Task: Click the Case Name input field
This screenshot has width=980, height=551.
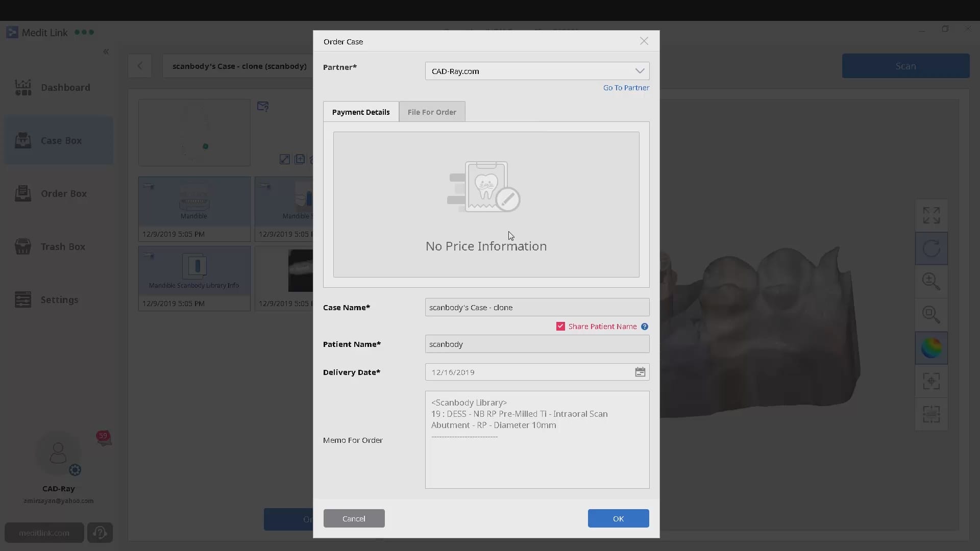Action: click(537, 307)
